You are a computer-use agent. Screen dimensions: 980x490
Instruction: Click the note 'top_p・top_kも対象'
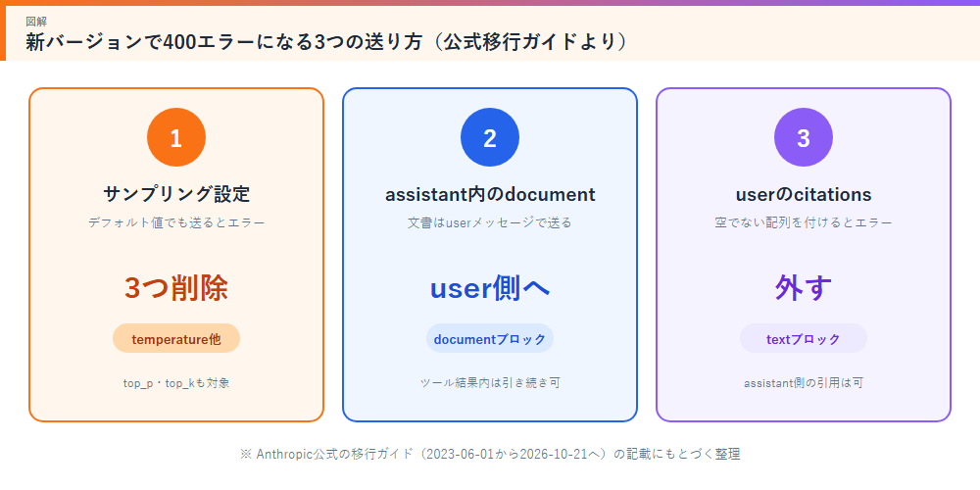176,383
